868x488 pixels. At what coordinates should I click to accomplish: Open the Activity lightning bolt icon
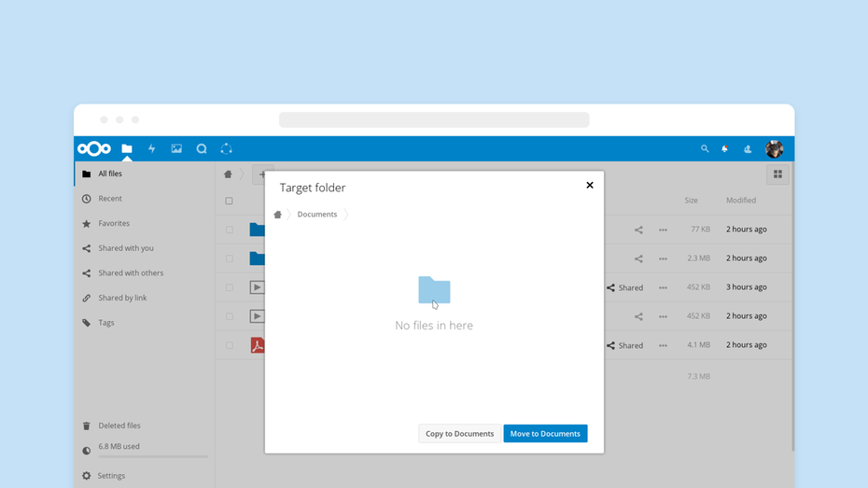tap(151, 149)
